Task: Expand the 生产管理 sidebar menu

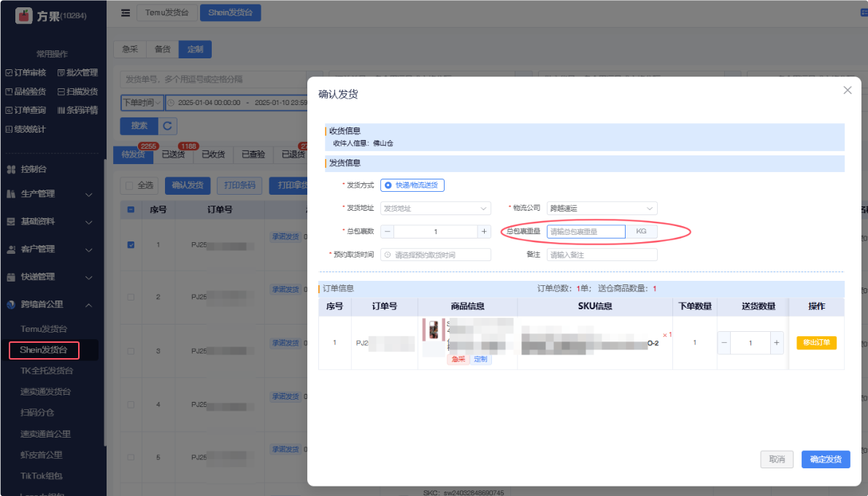Action: point(50,194)
